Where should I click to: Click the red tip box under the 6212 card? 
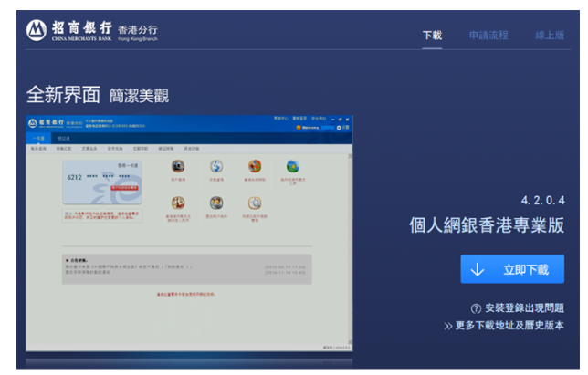click(x=102, y=215)
